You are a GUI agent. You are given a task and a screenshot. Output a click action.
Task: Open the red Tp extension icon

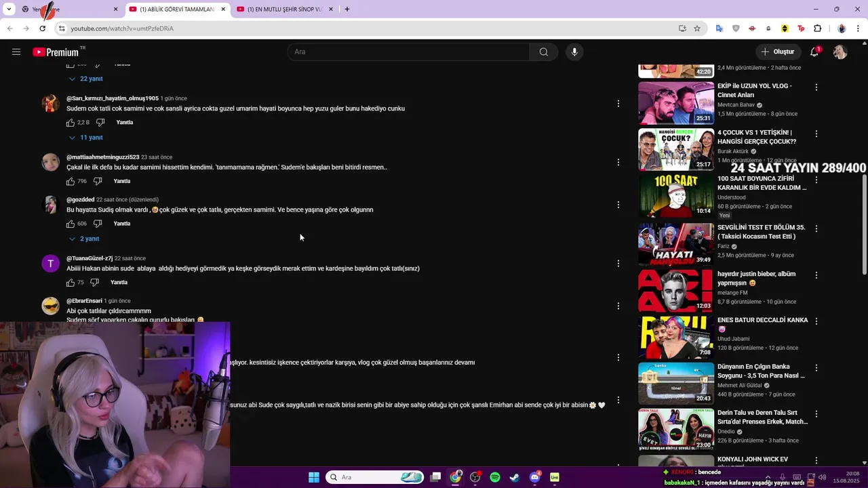pos(801,28)
